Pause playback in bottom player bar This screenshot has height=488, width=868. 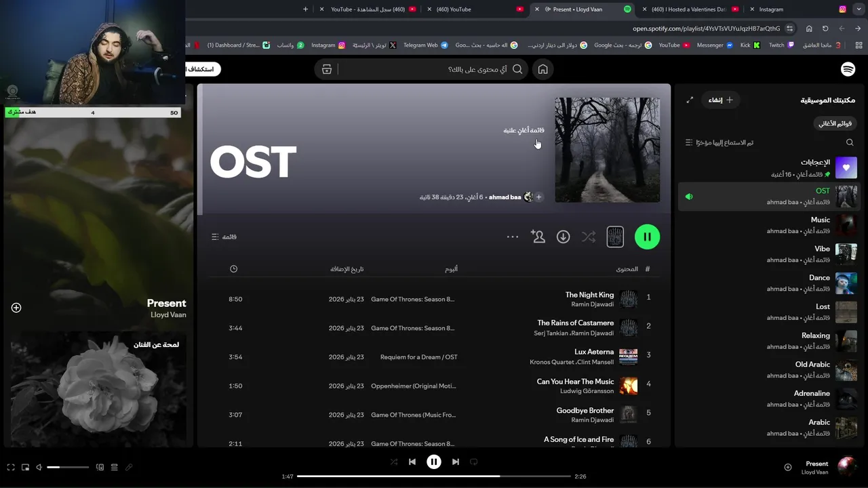click(x=434, y=462)
